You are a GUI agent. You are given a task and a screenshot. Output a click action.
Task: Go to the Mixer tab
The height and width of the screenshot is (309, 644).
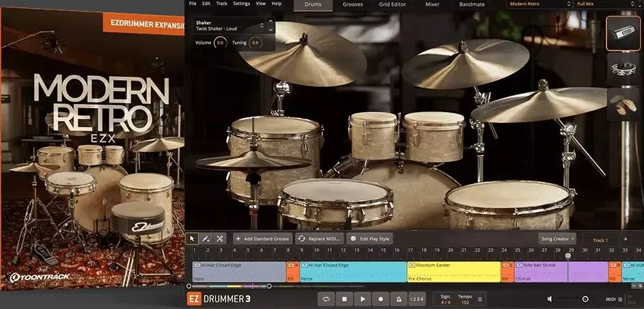click(x=432, y=5)
